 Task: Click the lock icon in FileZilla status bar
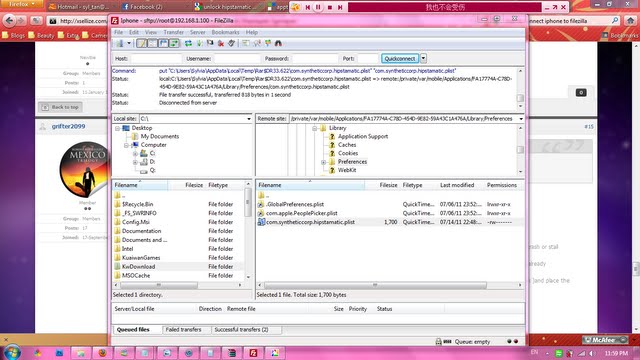pyautogui.click(x=438, y=342)
